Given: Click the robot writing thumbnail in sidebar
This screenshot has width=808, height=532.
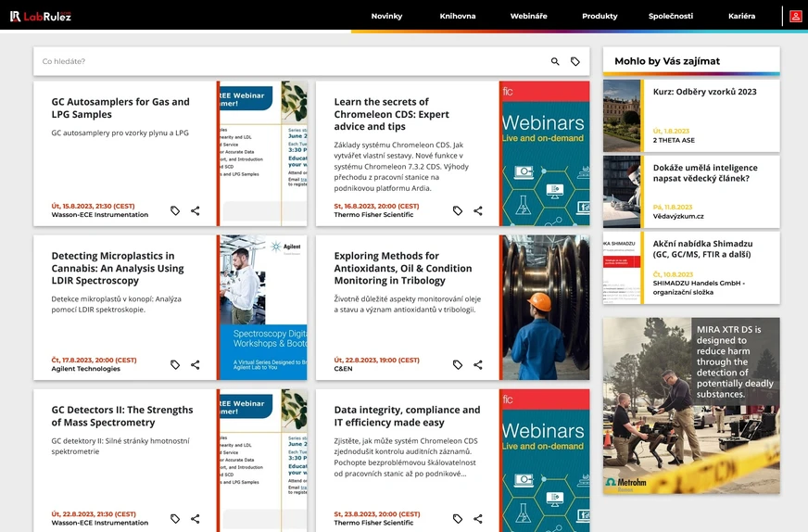Looking at the screenshot, I should click(622, 192).
